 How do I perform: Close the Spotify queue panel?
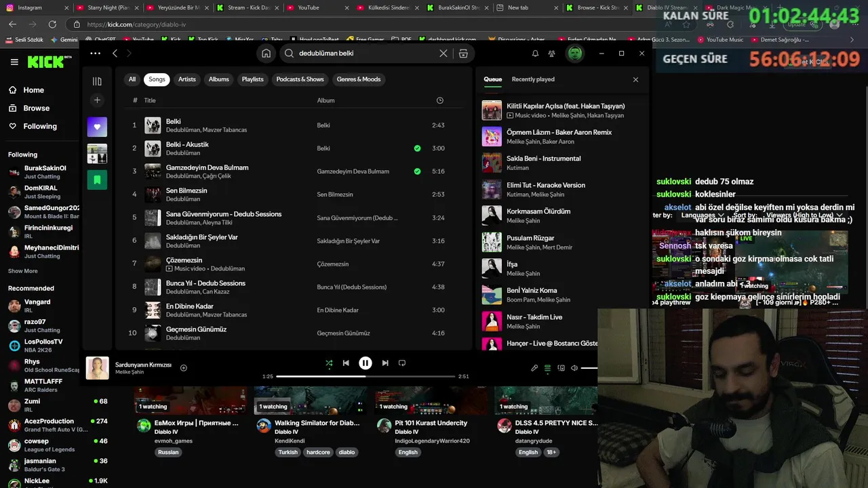tap(635, 79)
